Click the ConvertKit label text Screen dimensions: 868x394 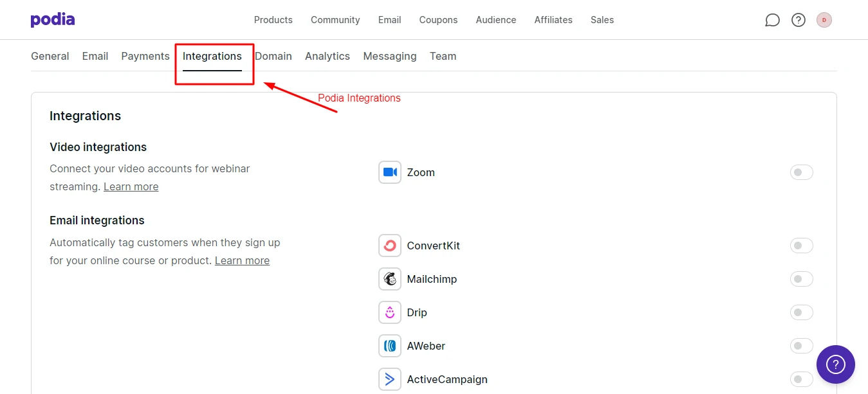pos(434,246)
